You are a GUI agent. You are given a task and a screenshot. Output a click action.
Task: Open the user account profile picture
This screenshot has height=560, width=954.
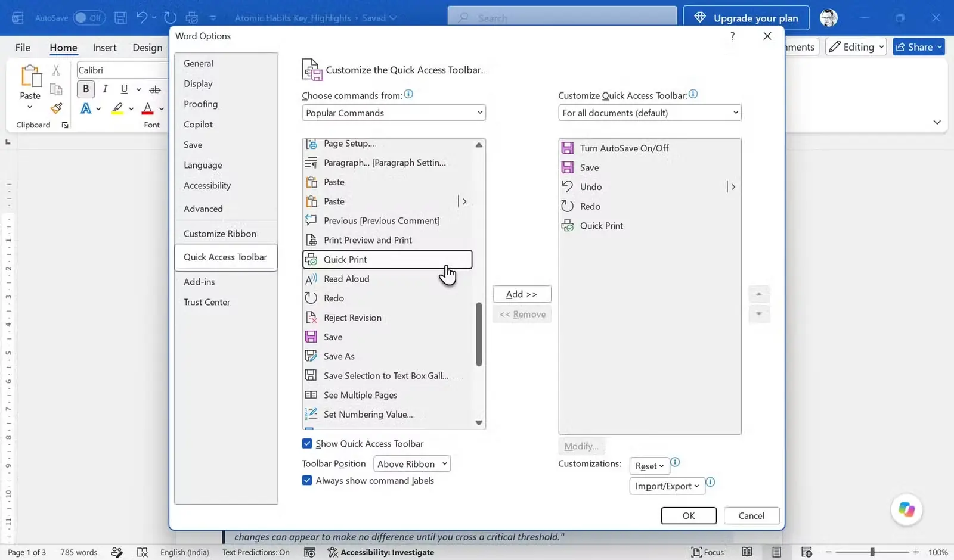coord(828,18)
